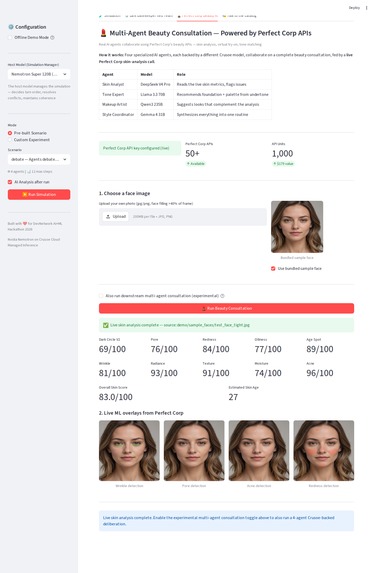
Task: Click the Perfect Corp API key configured banner
Action: 140,148
